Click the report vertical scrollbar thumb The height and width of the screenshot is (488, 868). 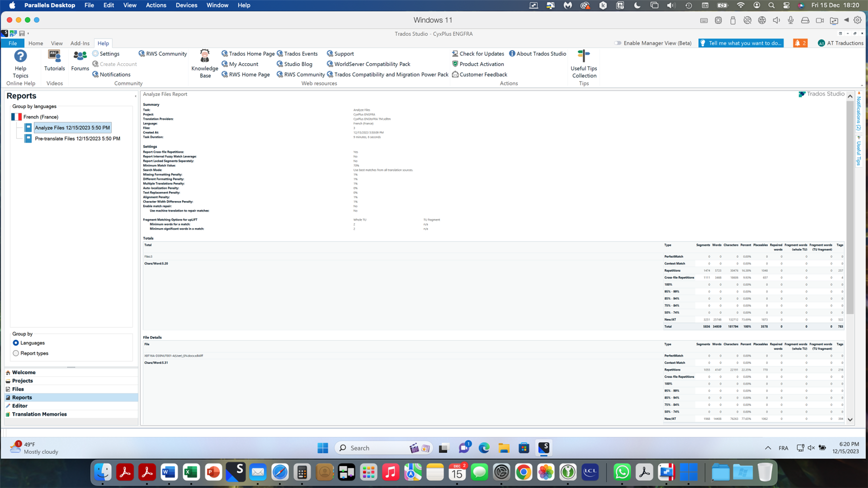click(850, 207)
